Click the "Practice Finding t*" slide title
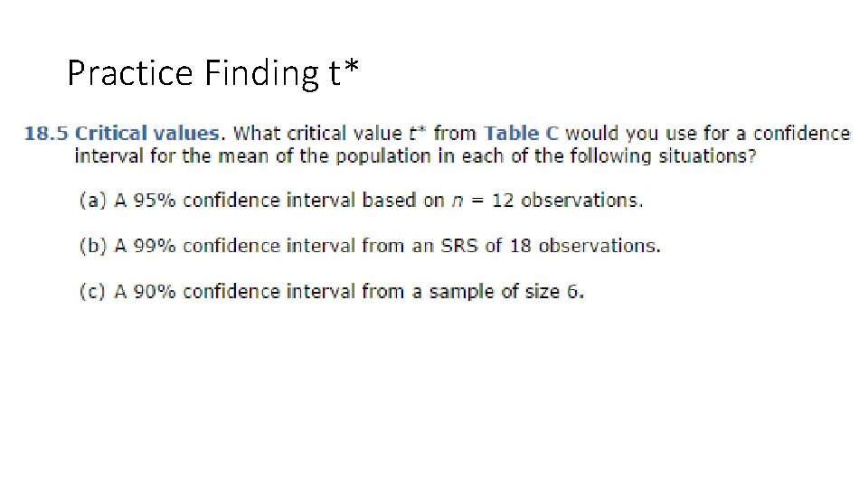 [x=213, y=73]
